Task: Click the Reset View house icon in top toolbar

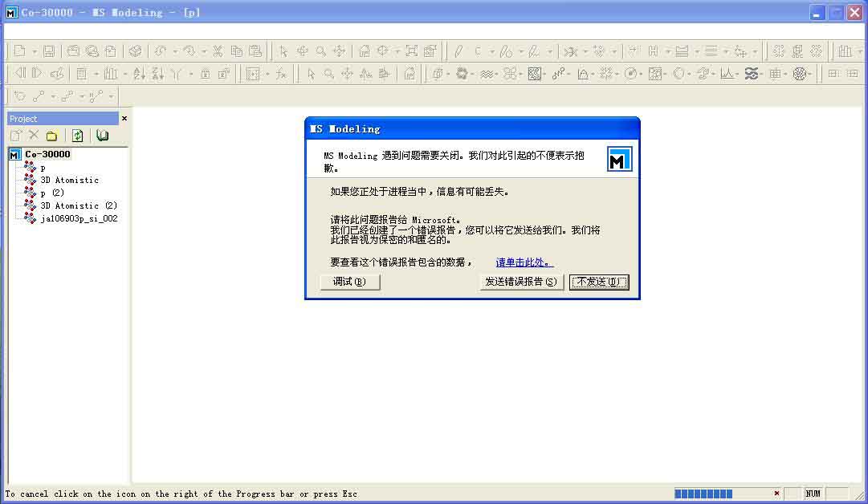Action: tap(365, 51)
